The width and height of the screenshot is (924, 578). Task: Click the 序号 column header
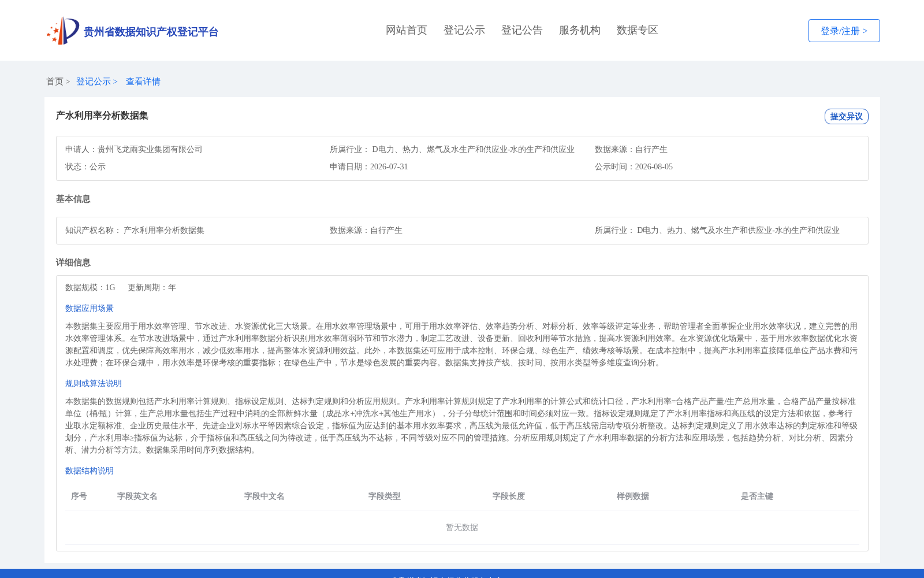79,496
